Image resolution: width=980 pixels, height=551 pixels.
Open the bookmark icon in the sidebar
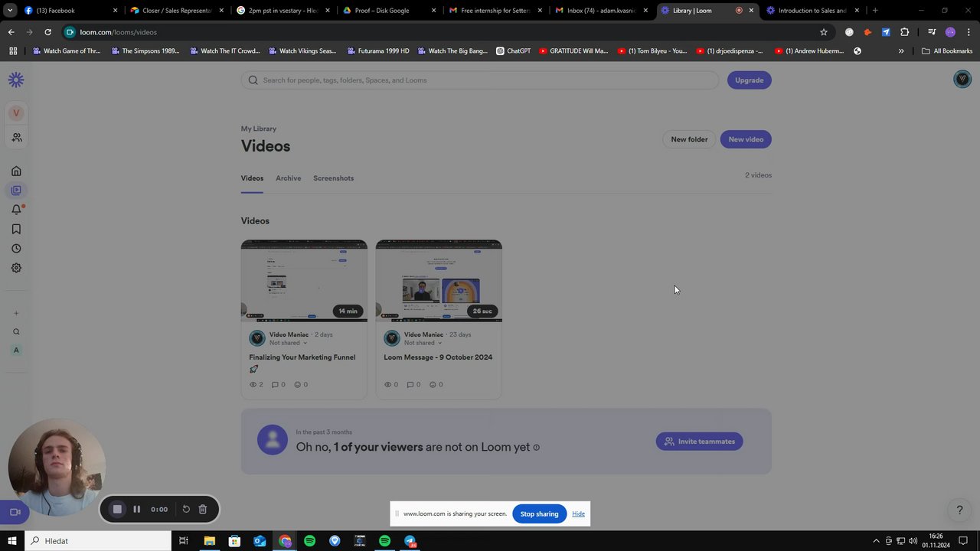(16, 229)
